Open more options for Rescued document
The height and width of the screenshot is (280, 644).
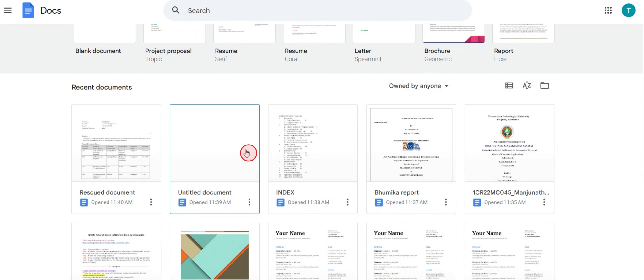tap(151, 202)
